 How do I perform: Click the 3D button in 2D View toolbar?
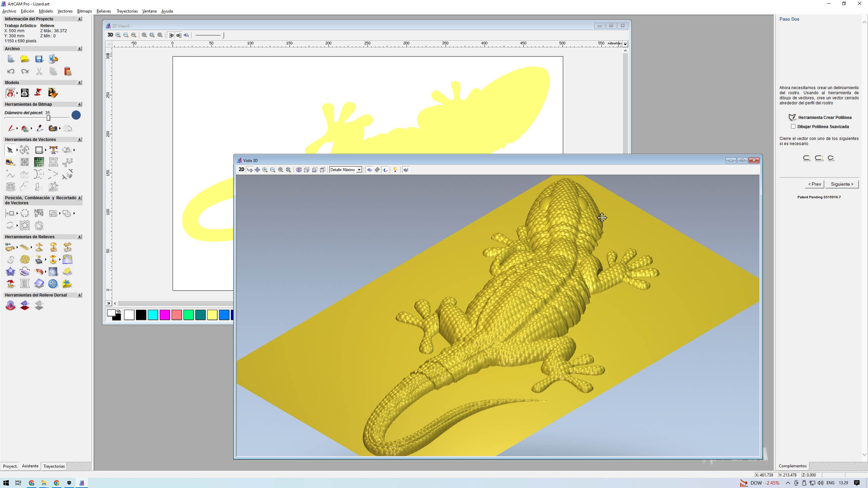click(x=110, y=35)
